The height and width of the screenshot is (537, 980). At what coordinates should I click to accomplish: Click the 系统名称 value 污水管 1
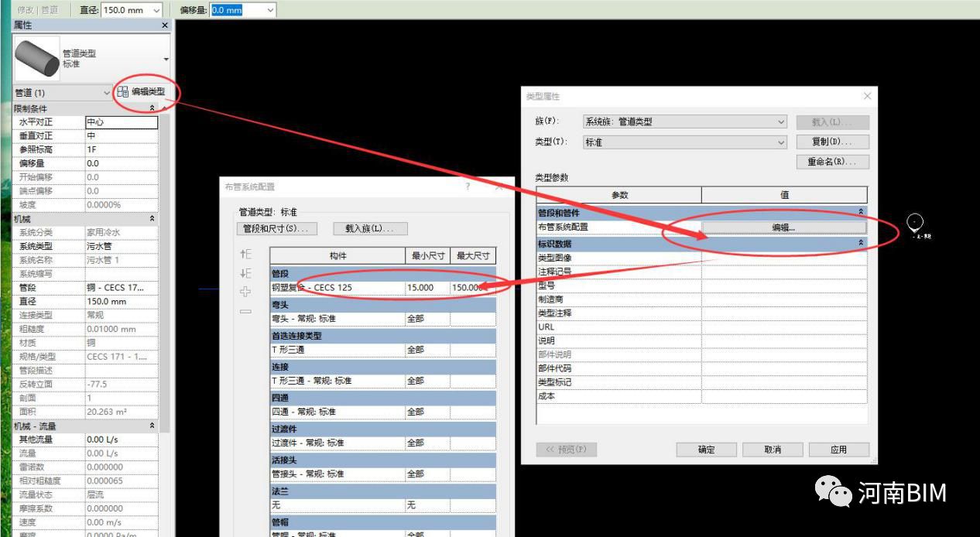pos(121,260)
